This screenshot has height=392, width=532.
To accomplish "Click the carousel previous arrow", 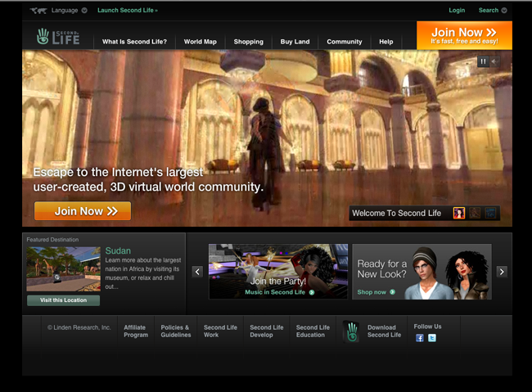I will [197, 272].
